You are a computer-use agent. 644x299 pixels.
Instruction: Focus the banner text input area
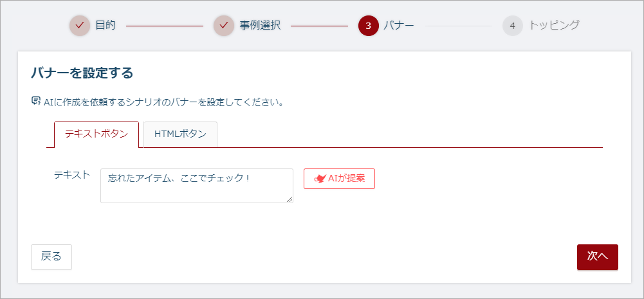pos(196,186)
